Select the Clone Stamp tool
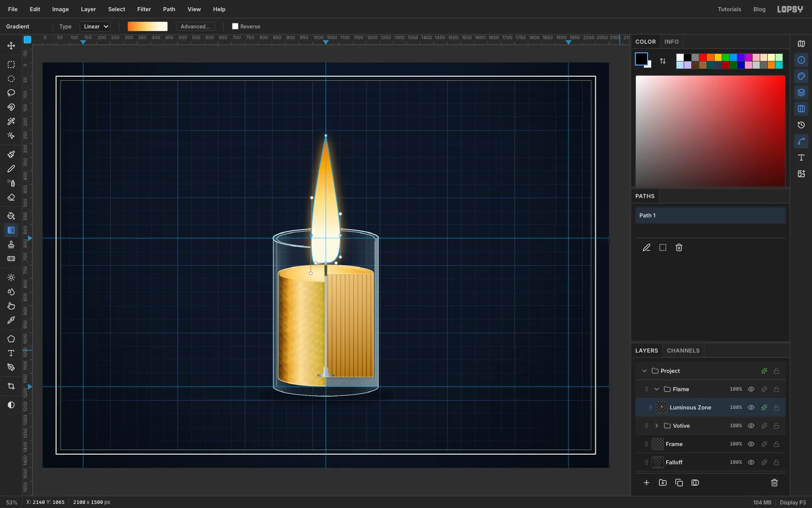 pos(11,244)
